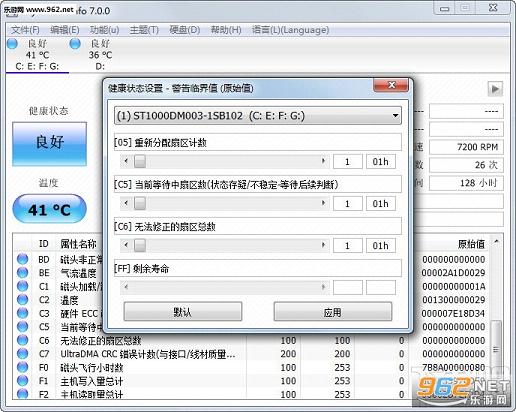Click status orb of the C2 row
The width and height of the screenshot is (516, 412).
pyautogui.click(x=22, y=299)
